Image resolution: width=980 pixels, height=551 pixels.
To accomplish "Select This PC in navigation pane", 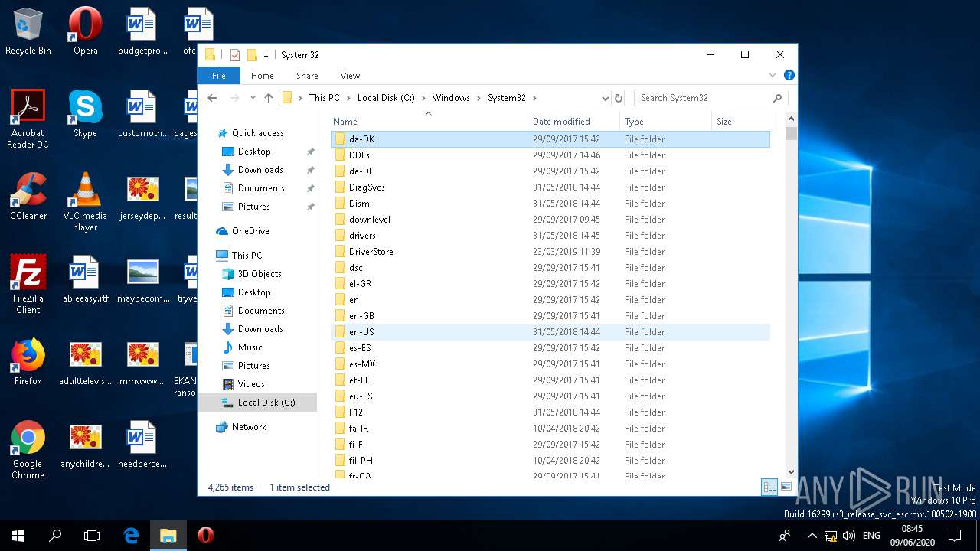I will click(247, 256).
